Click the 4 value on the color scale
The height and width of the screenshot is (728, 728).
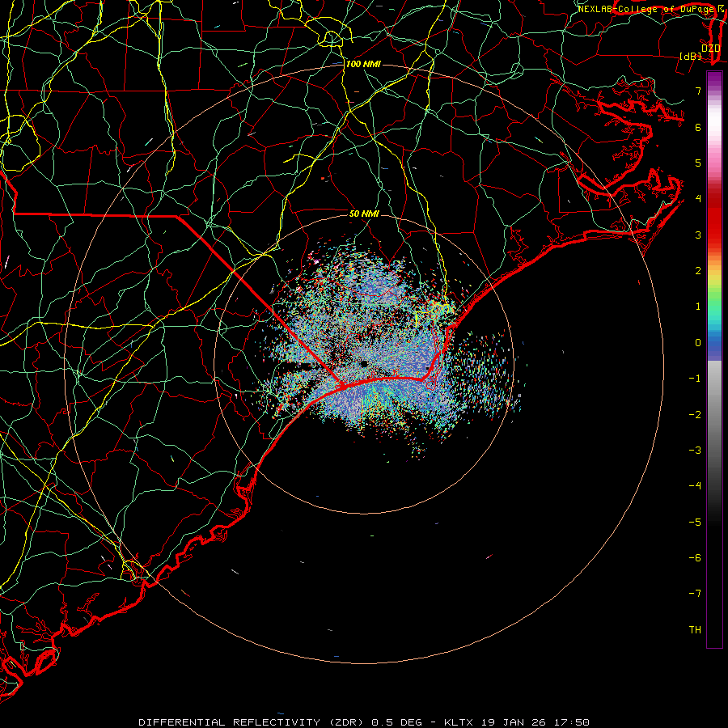tap(698, 199)
